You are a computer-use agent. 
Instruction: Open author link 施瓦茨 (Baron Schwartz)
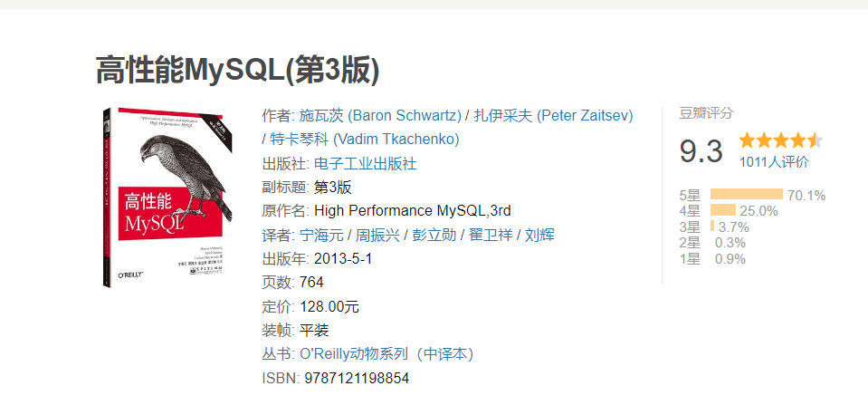click(x=380, y=116)
